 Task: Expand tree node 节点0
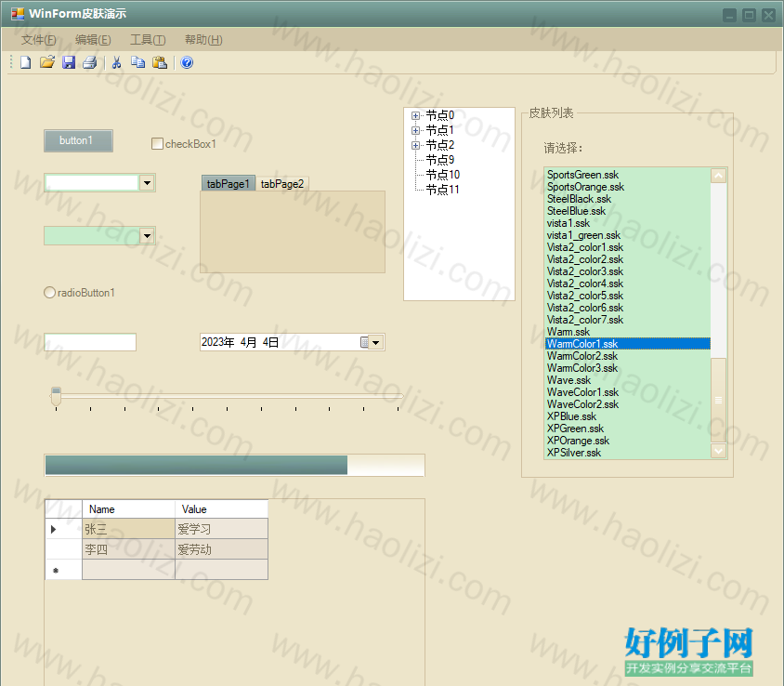tap(415, 115)
